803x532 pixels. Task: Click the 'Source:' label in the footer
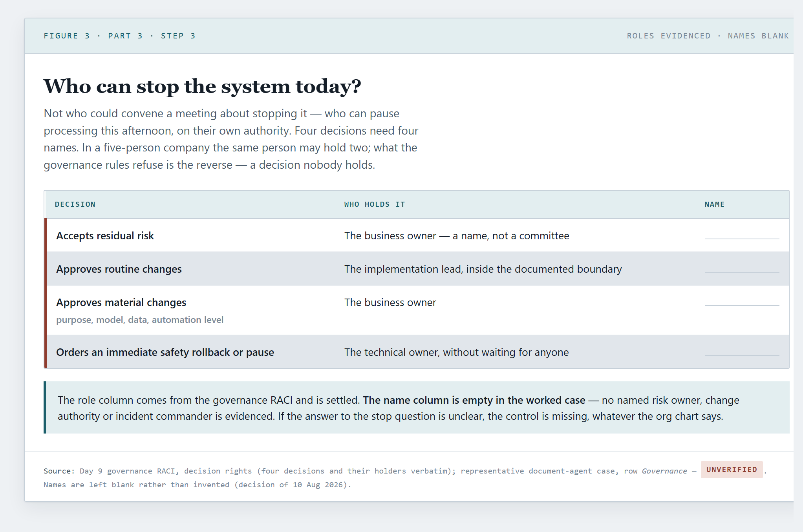click(x=59, y=471)
